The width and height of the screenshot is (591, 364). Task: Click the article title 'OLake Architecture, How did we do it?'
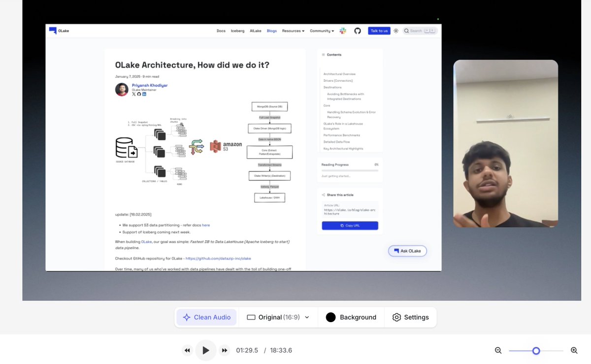coord(192,65)
